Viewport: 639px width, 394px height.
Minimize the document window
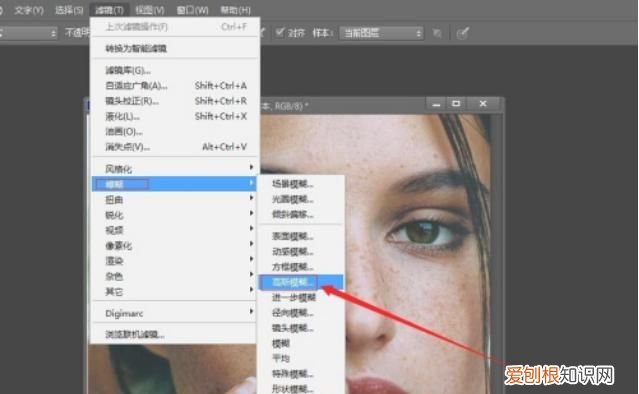[436, 104]
